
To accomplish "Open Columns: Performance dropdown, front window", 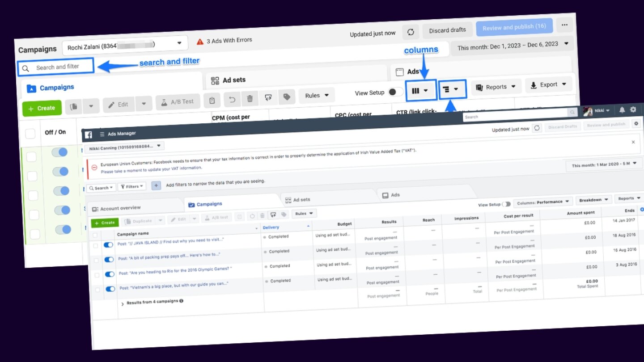I will coord(543,202).
